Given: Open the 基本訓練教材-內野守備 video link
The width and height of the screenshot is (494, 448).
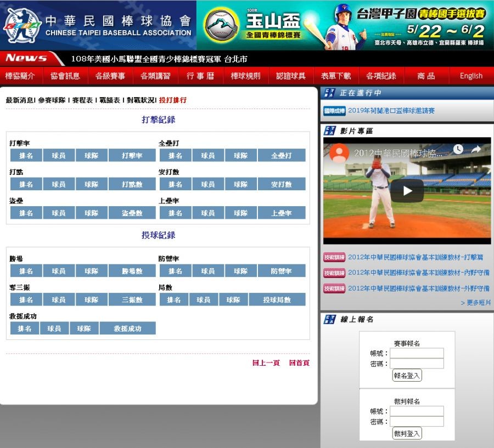Looking at the screenshot, I should (419, 273).
